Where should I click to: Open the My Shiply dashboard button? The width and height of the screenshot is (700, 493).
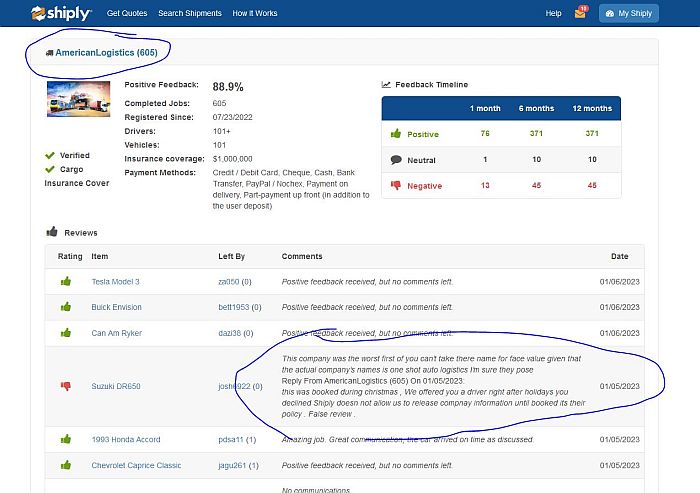629,13
